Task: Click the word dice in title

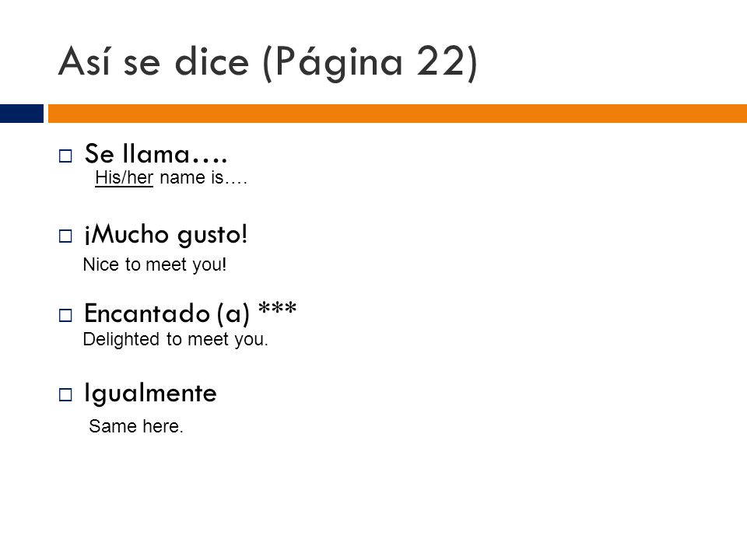Action: (212, 62)
